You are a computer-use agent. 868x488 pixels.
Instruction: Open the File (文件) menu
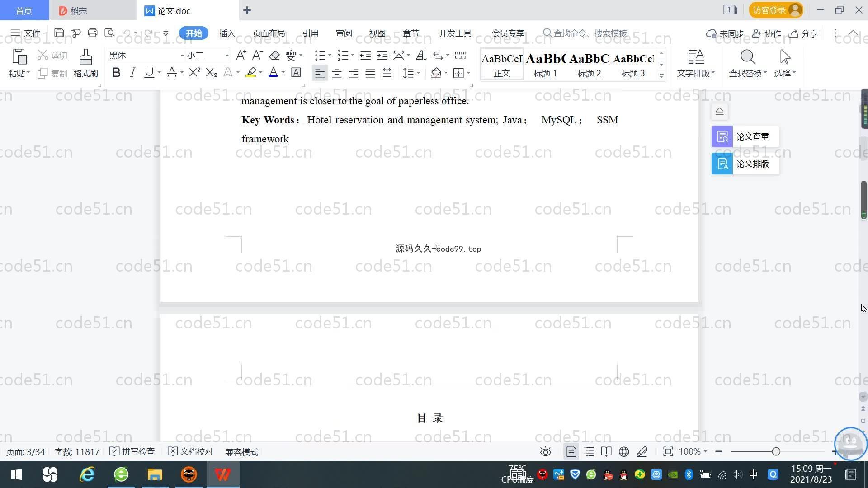tap(25, 33)
